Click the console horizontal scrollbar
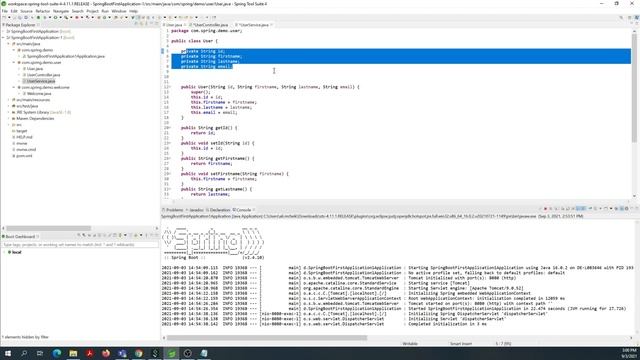This screenshot has height=360, width=640. click(267, 338)
